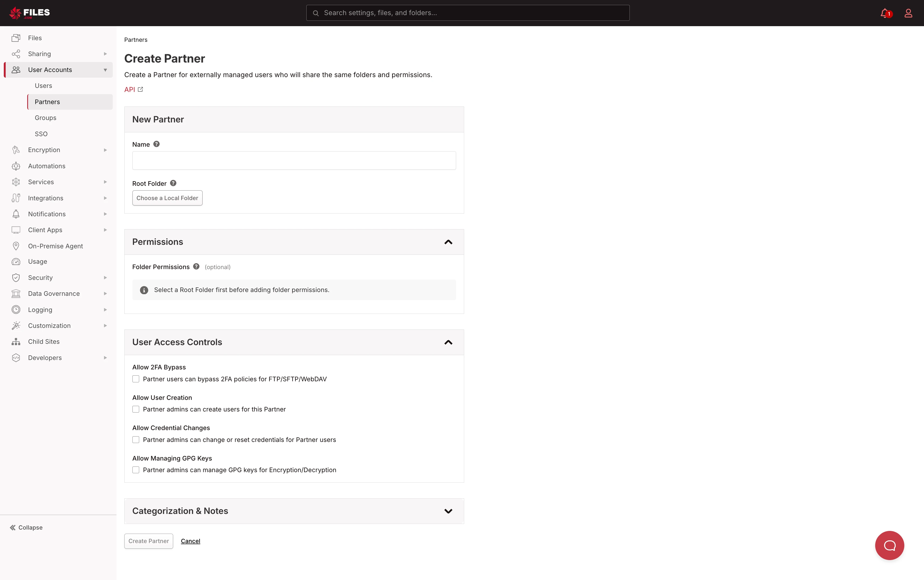The height and width of the screenshot is (580, 924).
Task: Click the Notifications bell sidebar icon
Action: tap(16, 214)
